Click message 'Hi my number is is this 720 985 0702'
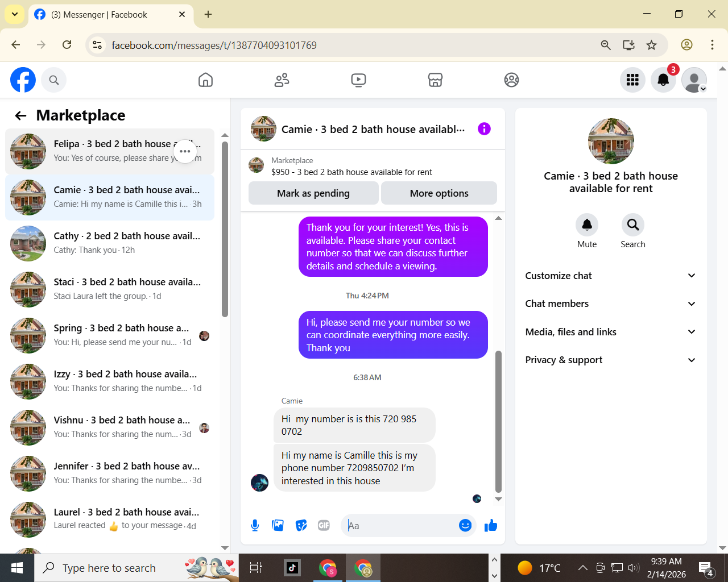The height and width of the screenshot is (582, 728). coord(354,425)
